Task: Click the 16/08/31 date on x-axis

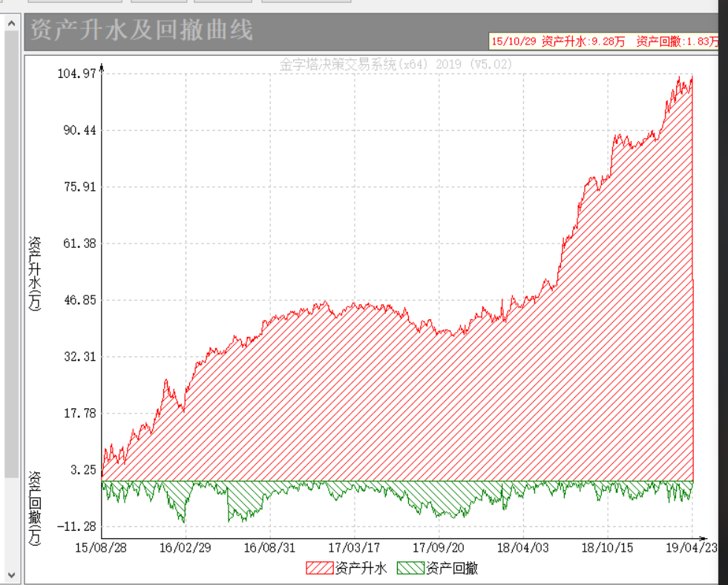Action: tap(269, 548)
